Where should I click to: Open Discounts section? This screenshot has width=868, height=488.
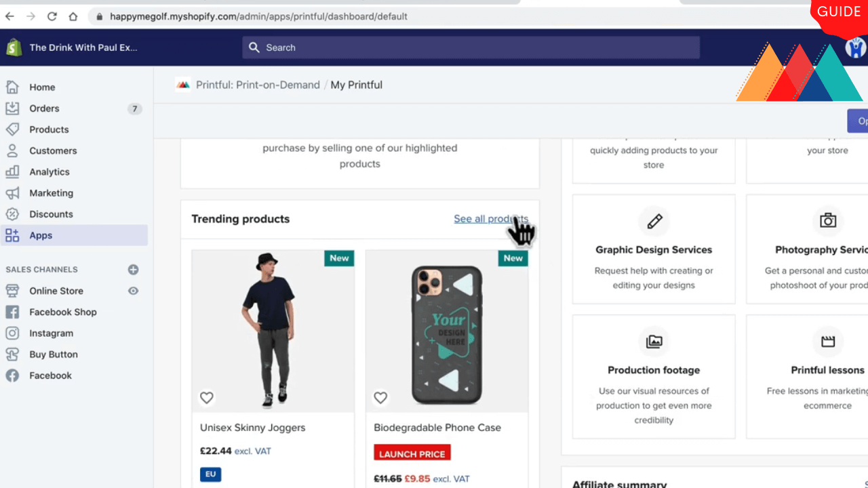coord(51,214)
